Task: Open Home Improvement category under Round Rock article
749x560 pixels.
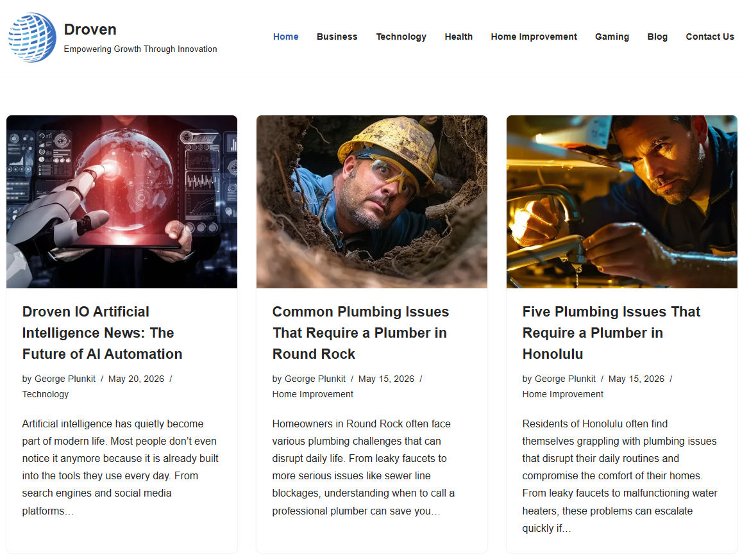Action: 313,394
